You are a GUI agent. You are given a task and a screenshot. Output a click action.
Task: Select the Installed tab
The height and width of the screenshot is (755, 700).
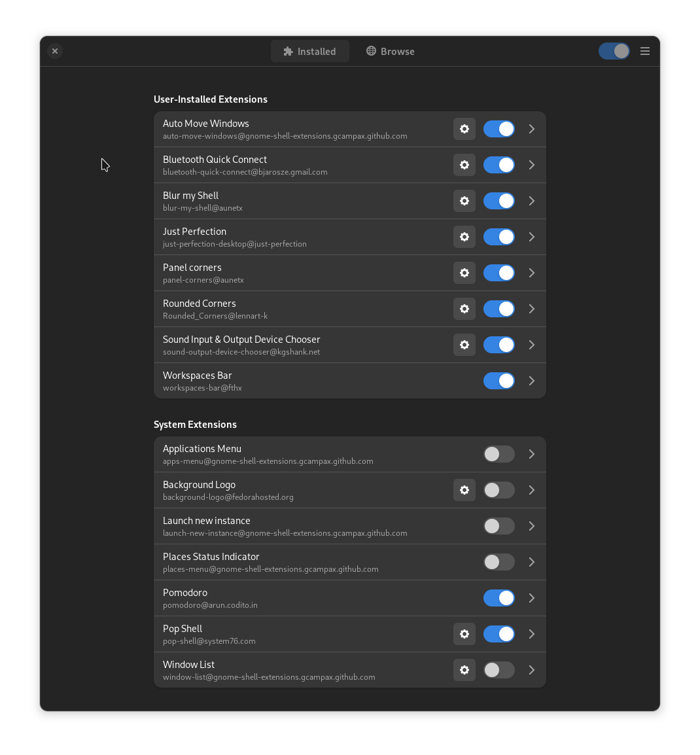[x=309, y=51]
